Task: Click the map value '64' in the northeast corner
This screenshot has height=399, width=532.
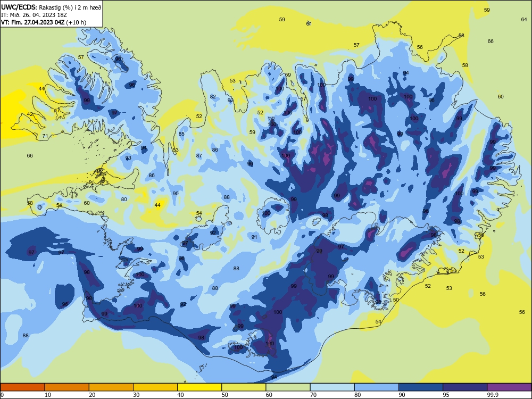Action: click(x=524, y=19)
